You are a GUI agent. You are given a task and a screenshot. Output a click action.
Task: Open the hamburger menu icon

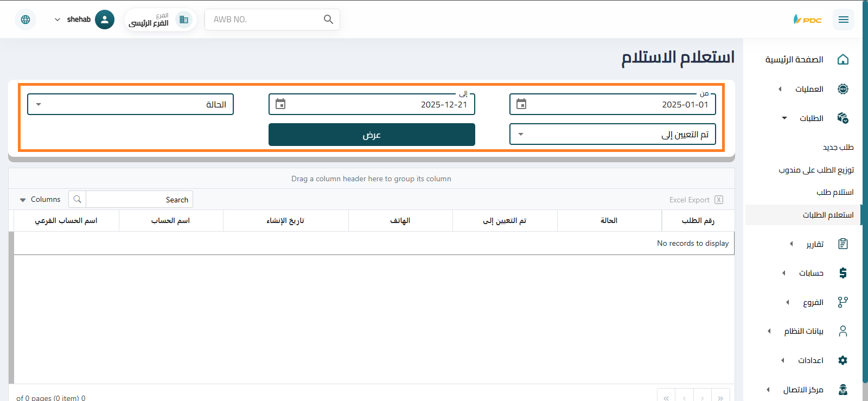[844, 19]
